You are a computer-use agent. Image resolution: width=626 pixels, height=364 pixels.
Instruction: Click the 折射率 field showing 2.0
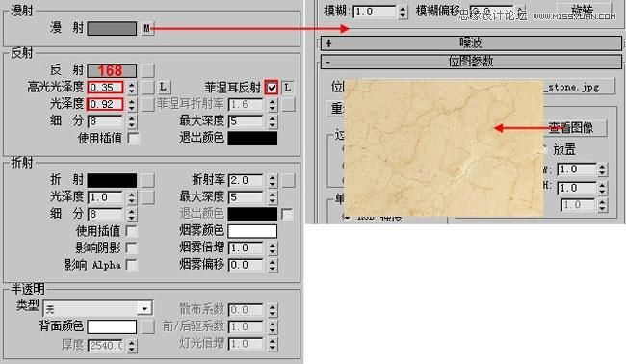point(246,180)
